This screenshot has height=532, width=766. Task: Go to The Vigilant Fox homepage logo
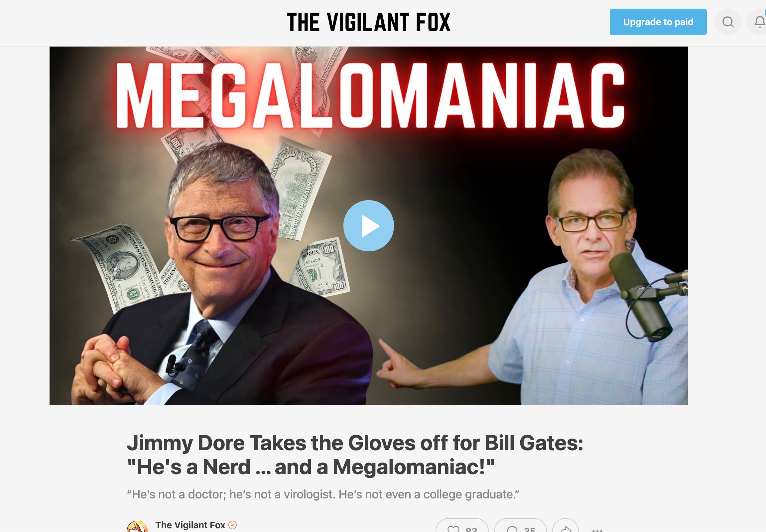point(369,22)
